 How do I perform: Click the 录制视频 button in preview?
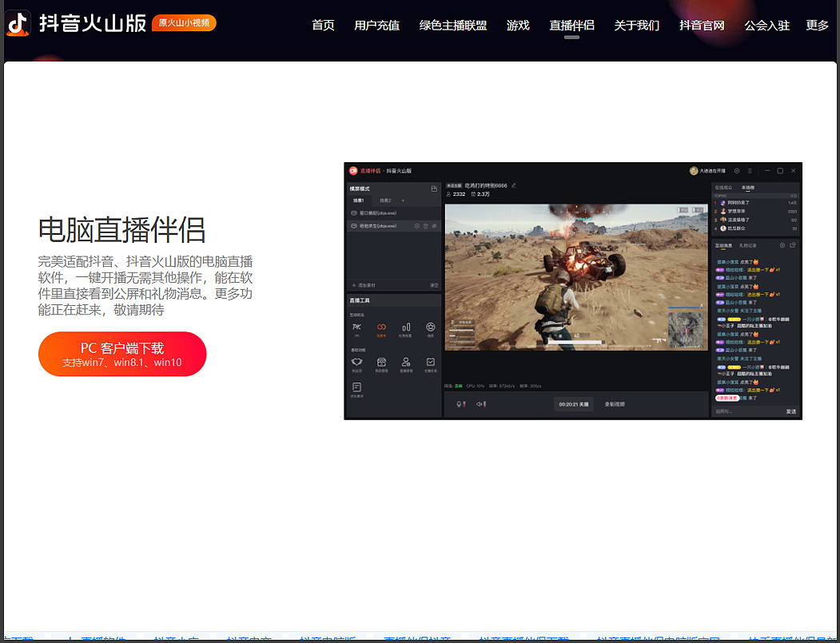pyautogui.click(x=615, y=404)
